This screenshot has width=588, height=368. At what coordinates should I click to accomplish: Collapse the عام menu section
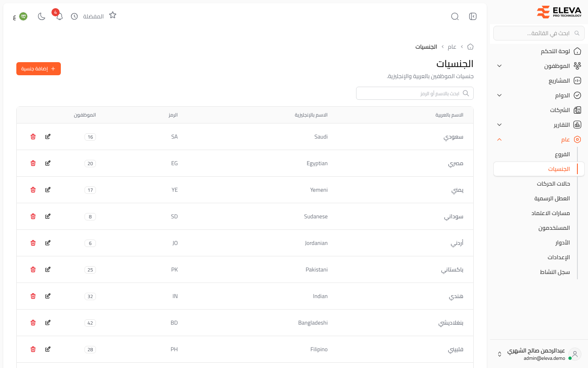pyautogui.click(x=539, y=139)
